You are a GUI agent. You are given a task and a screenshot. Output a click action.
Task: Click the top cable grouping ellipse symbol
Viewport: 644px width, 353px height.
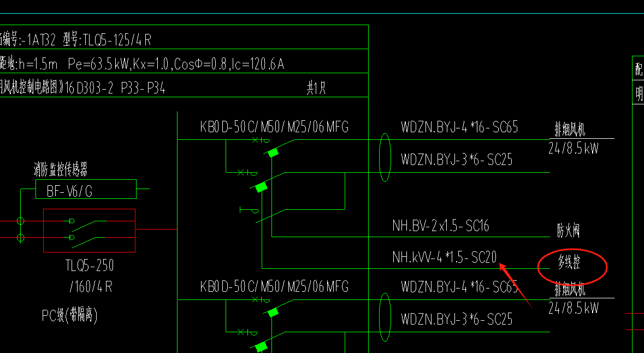(385, 157)
